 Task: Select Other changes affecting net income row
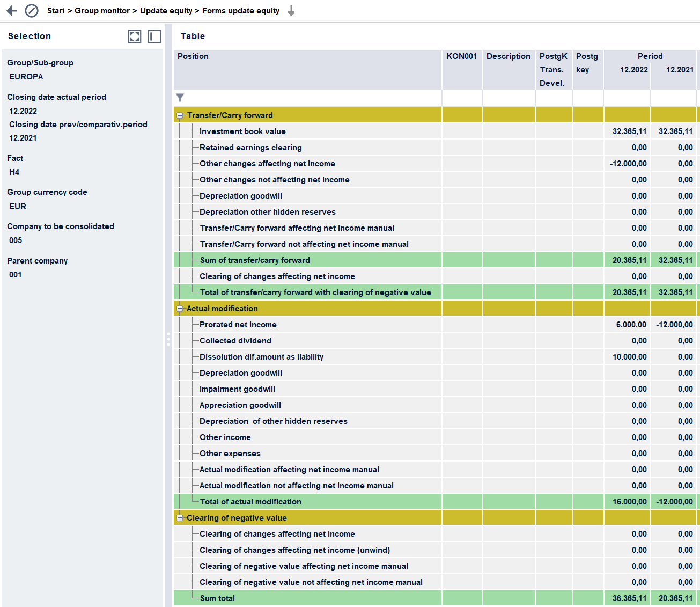tap(437, 164)
